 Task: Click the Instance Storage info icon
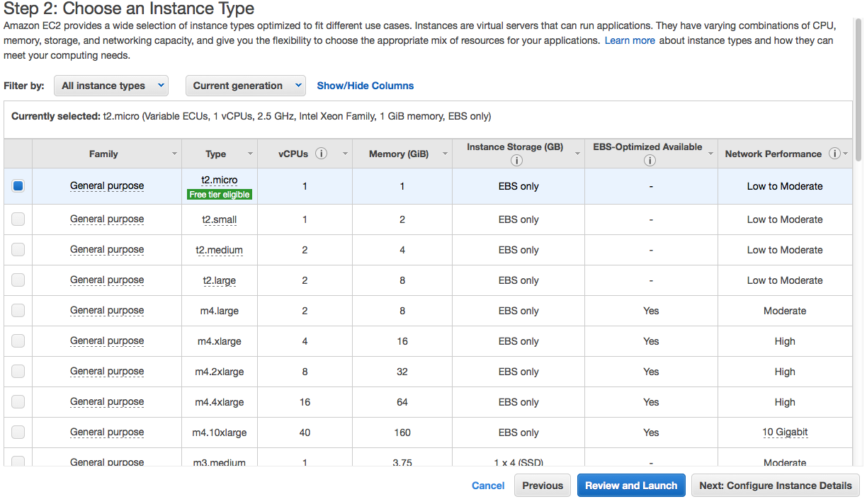point(516,161)
